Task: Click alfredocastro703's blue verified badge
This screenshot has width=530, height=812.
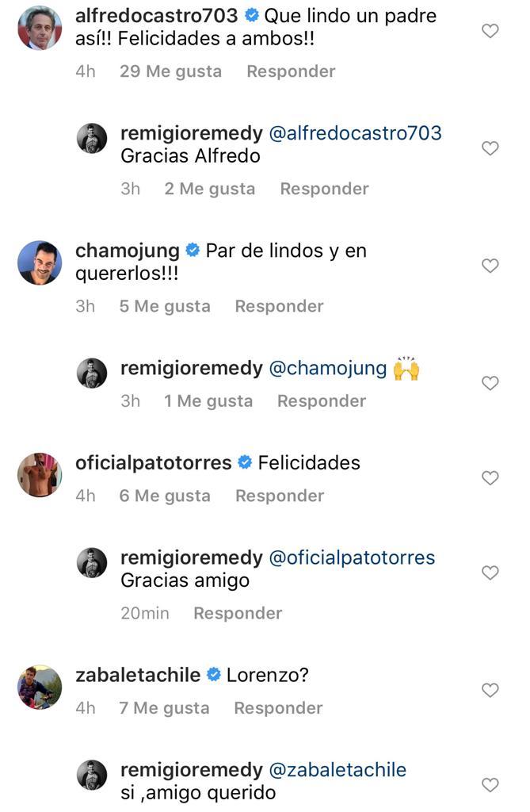Action: click(253, 13)
